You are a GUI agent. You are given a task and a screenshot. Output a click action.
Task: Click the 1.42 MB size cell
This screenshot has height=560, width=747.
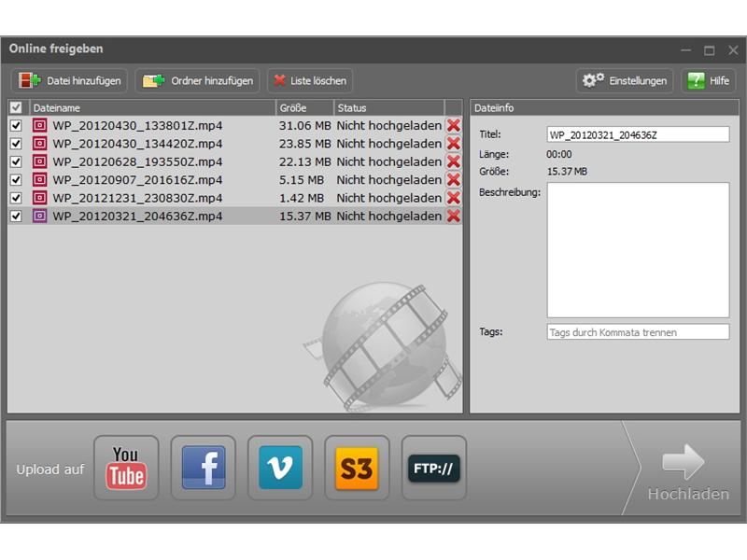coord(301,198)
